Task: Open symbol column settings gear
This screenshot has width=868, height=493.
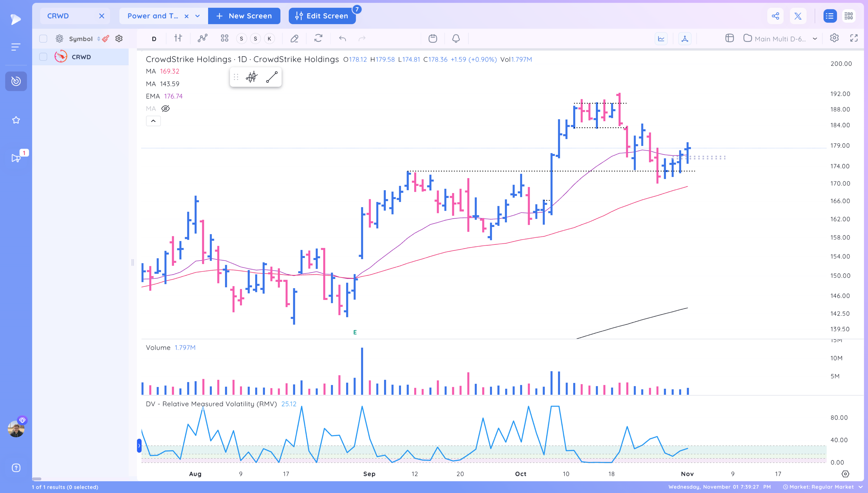Action: point(119,39)
